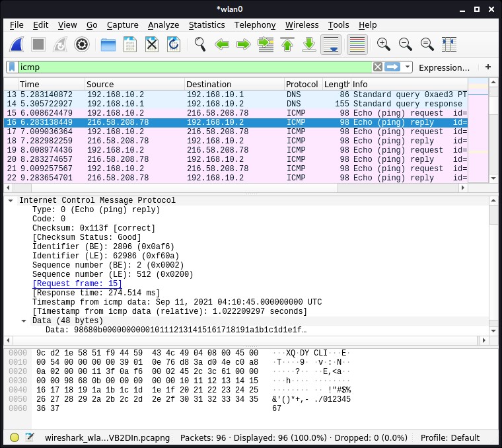Restart the current capture
502x448 pixels.
coord(60,44)
